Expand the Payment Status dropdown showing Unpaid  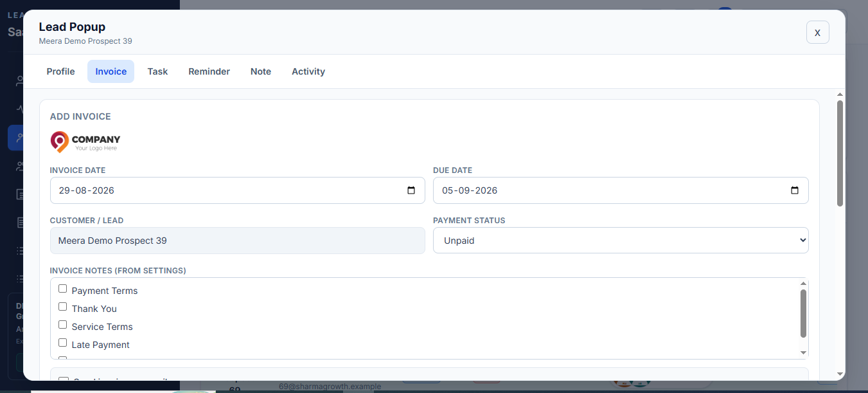(x=621, y=241)
